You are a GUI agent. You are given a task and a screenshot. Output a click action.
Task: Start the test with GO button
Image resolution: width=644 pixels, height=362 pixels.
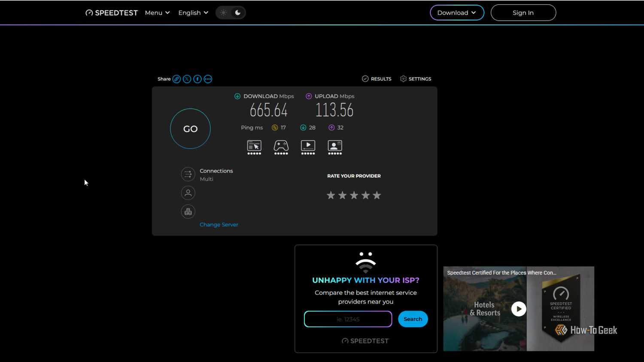coord(190,129)
